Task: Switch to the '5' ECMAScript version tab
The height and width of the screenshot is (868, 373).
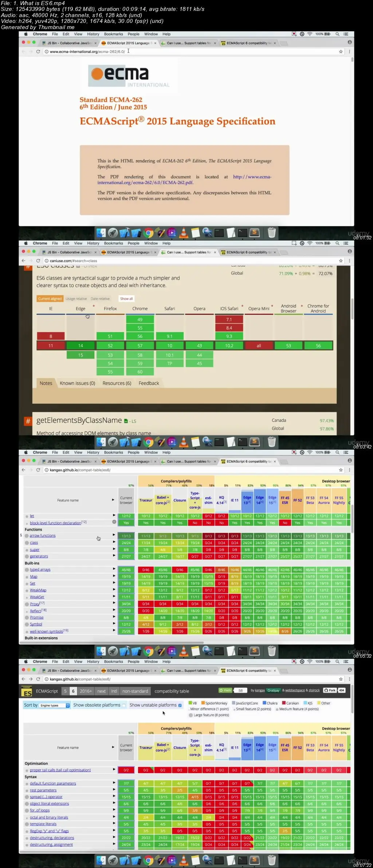Action: click(65, 691)
